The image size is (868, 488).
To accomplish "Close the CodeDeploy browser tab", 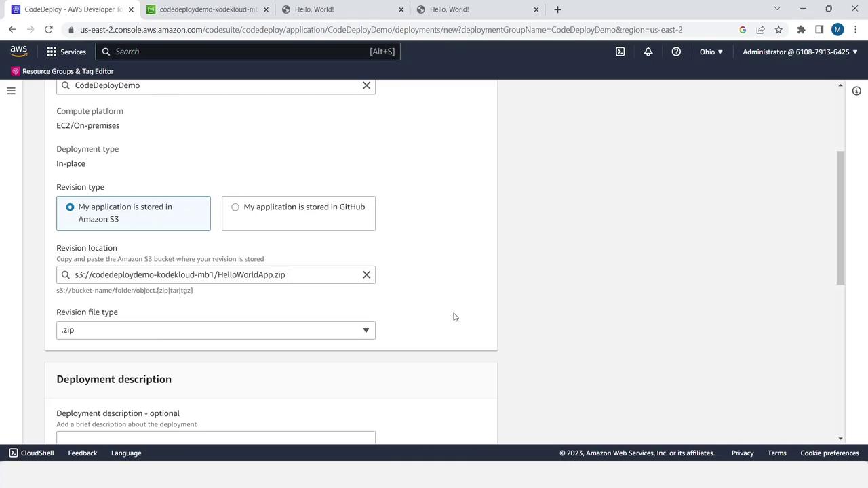I will point(131,9).
